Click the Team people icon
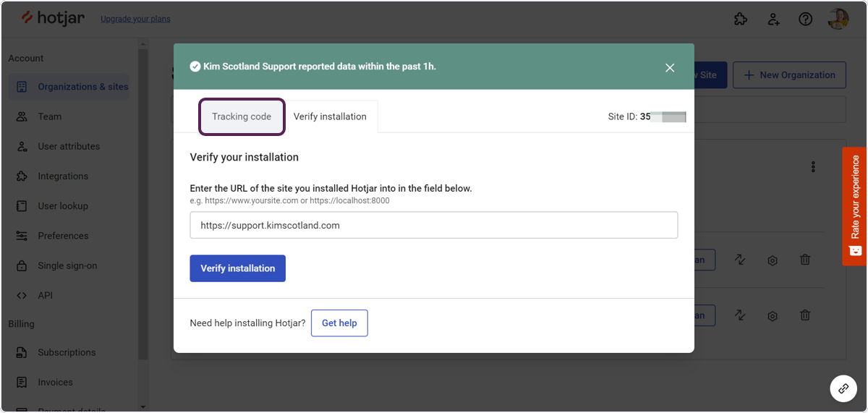This screenshot has height=413, width=868. tap(22, 116)
